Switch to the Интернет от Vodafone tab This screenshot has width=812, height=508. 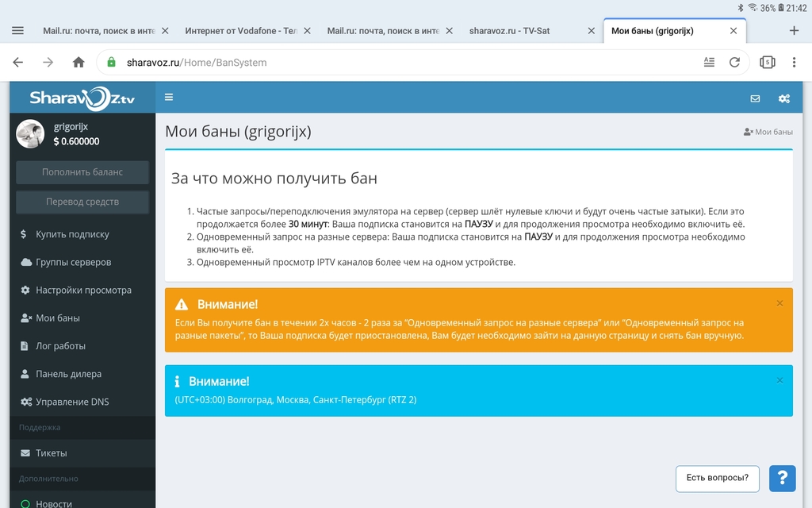point(241,31)
